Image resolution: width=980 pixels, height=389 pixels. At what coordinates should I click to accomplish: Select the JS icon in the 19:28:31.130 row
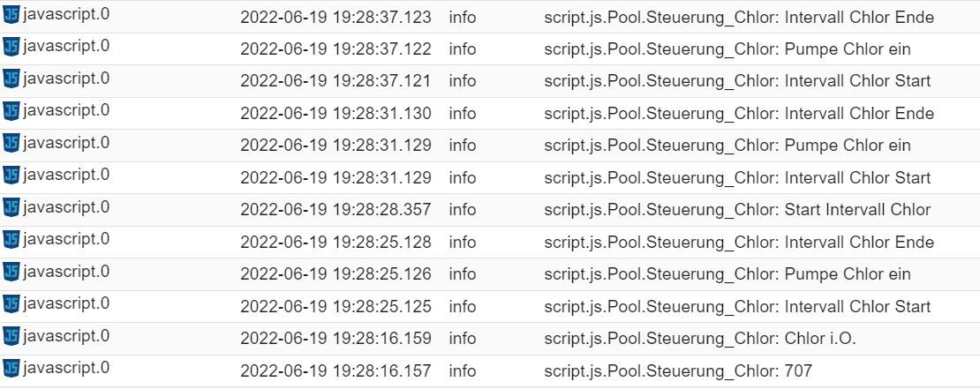coord(11,110)
